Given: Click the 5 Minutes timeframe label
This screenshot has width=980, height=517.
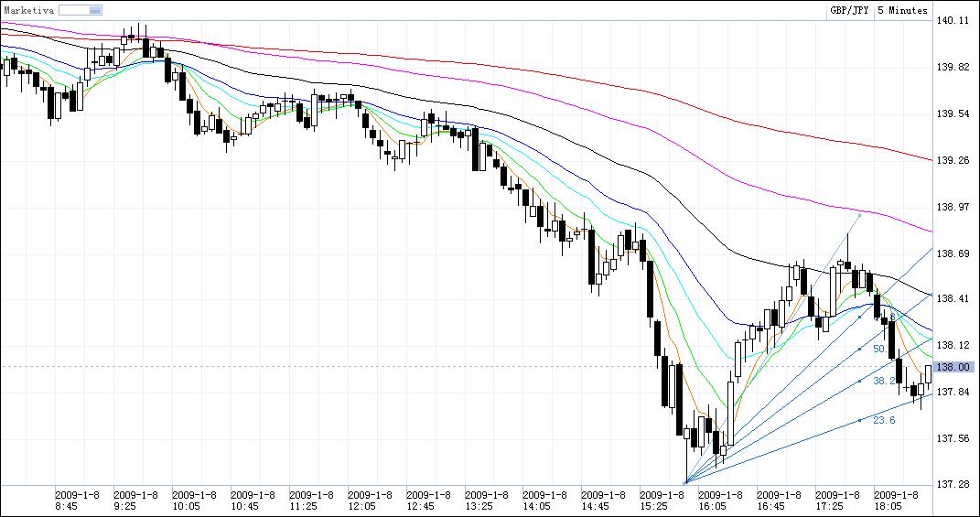Looking at the screenshot, I should [902, 11].
